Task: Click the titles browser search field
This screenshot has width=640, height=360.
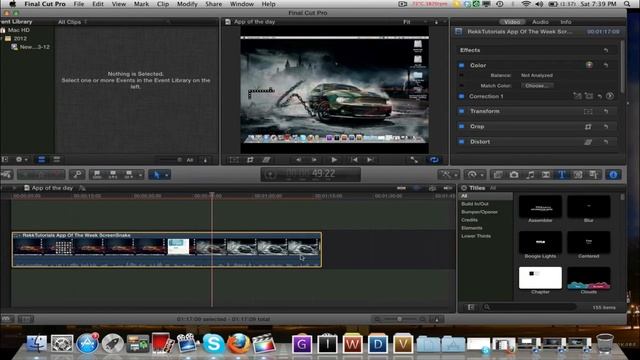Action: (x=530, y=307)
